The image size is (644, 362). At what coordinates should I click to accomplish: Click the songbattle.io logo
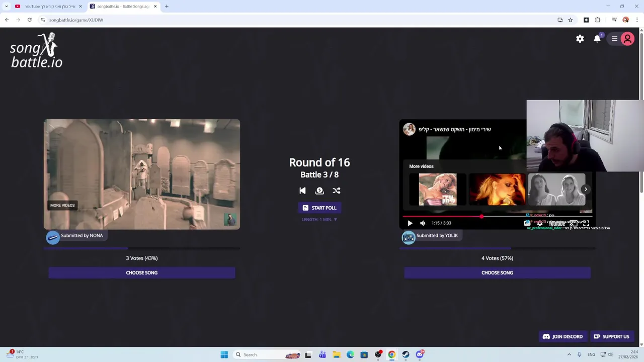click(36, 51)
